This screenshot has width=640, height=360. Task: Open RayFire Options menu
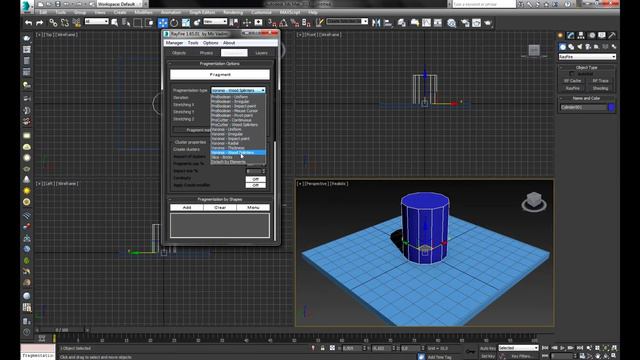[211, 42]
